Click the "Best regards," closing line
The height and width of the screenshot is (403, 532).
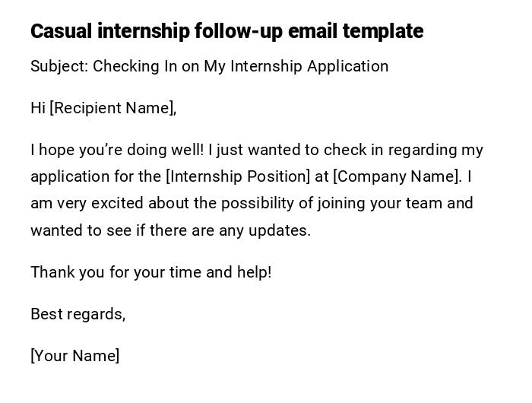click(78, 313)
